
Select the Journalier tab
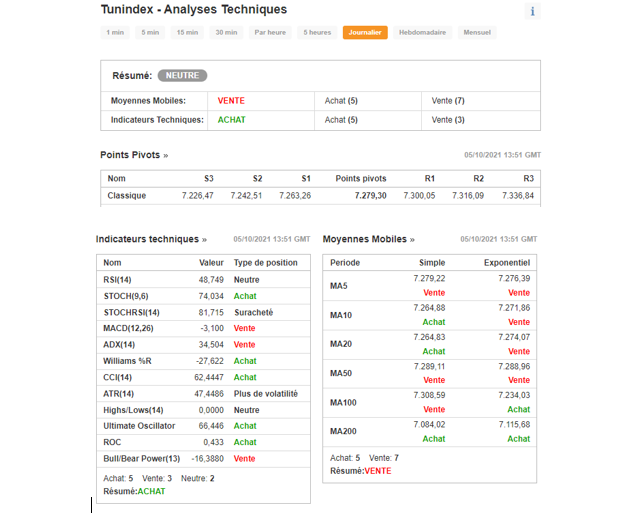click(x=365, y=32)
